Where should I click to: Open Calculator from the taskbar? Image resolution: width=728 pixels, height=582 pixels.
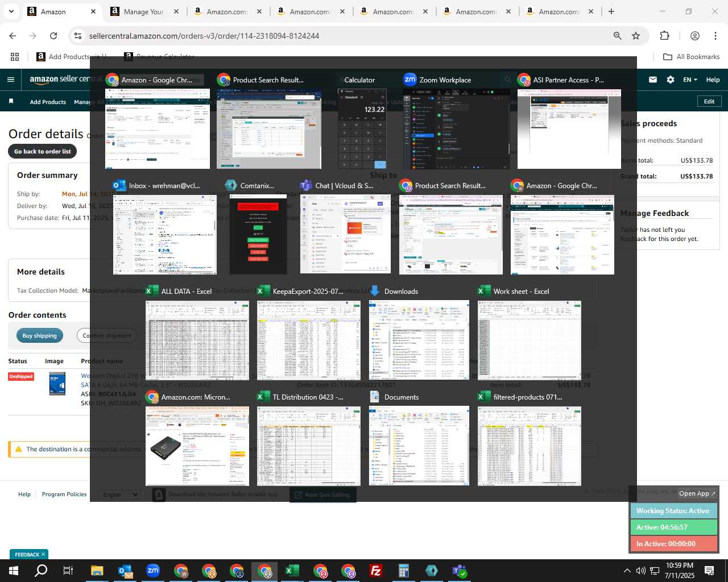click(x=404, y=571)
